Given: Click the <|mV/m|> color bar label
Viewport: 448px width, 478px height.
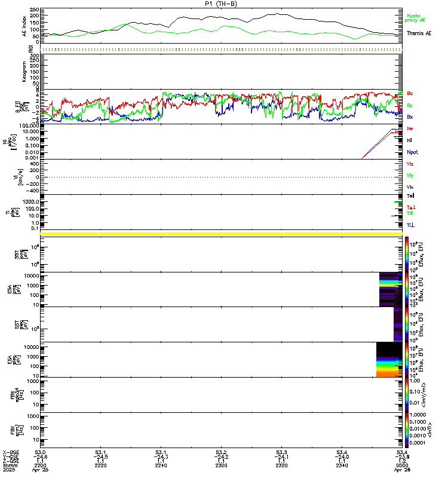Looking at the screenshot, I should point(424,395).
